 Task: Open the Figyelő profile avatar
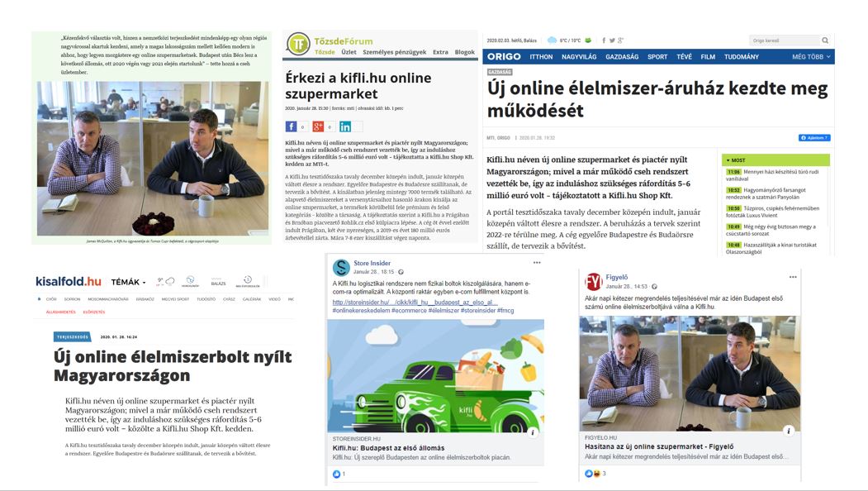tap(594, 282)
